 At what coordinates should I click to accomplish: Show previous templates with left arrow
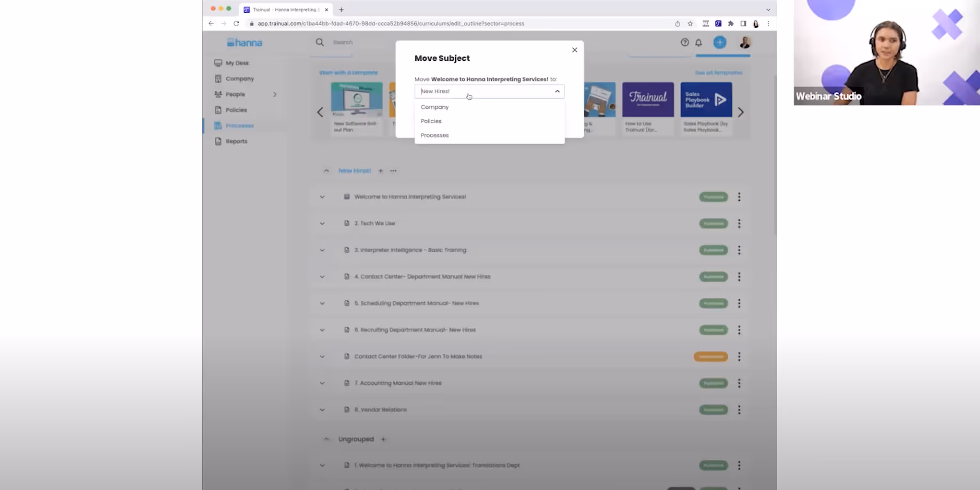(x=320, y=112)
